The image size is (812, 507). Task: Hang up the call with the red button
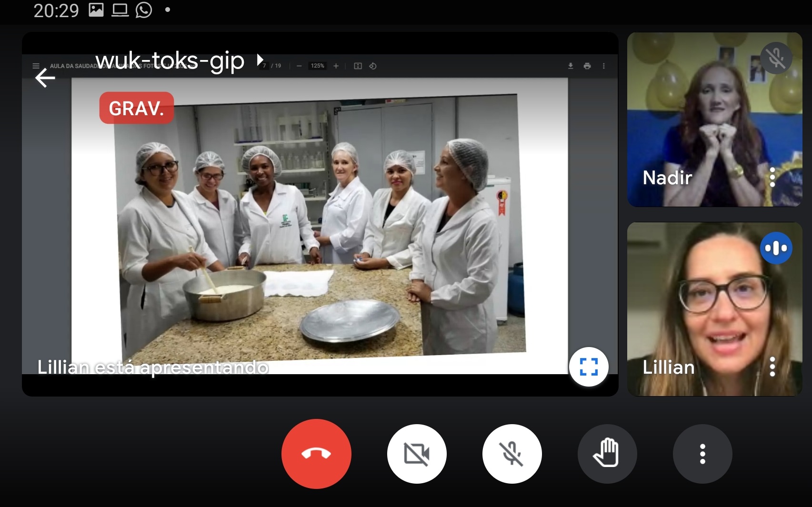[316, 454]
